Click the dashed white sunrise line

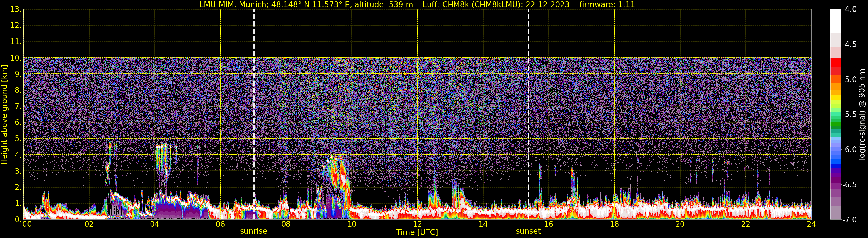pos(254,114)
